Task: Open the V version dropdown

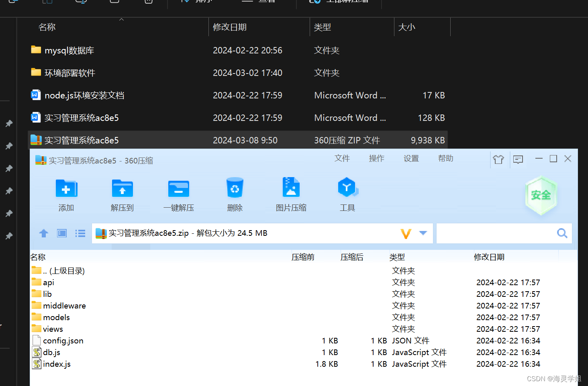Action: coord(406,233)
